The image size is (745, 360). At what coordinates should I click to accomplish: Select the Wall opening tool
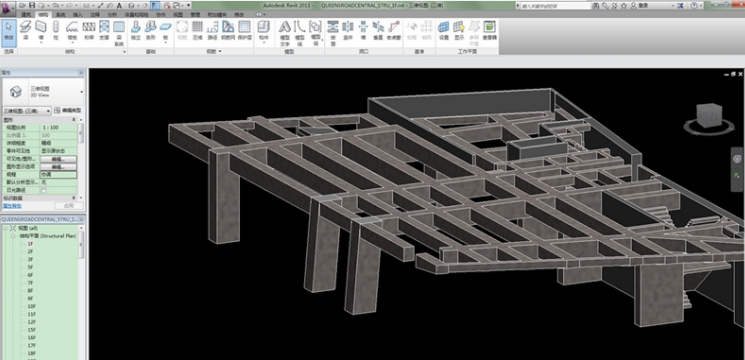[x=363, y=30]
